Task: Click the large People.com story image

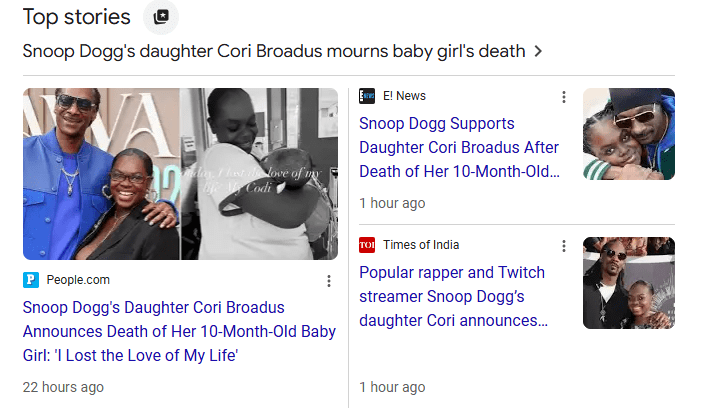Action: pos(181,174)
